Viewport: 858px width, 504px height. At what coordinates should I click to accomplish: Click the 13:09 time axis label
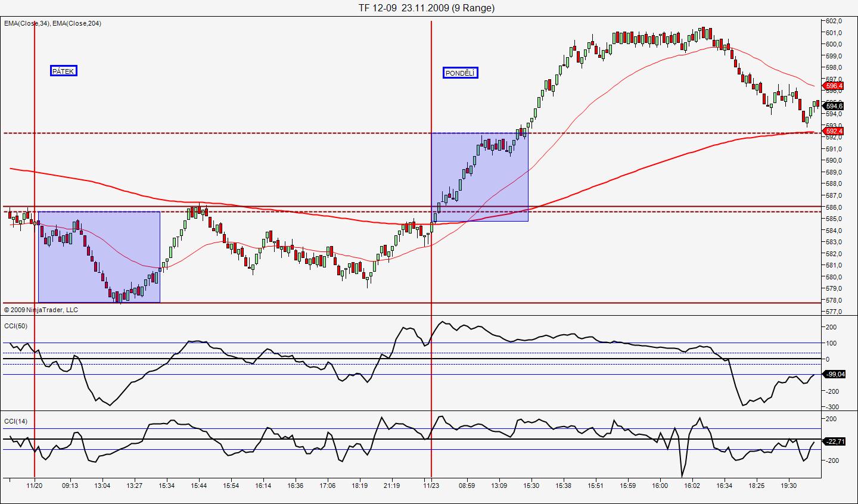[499, 486]
